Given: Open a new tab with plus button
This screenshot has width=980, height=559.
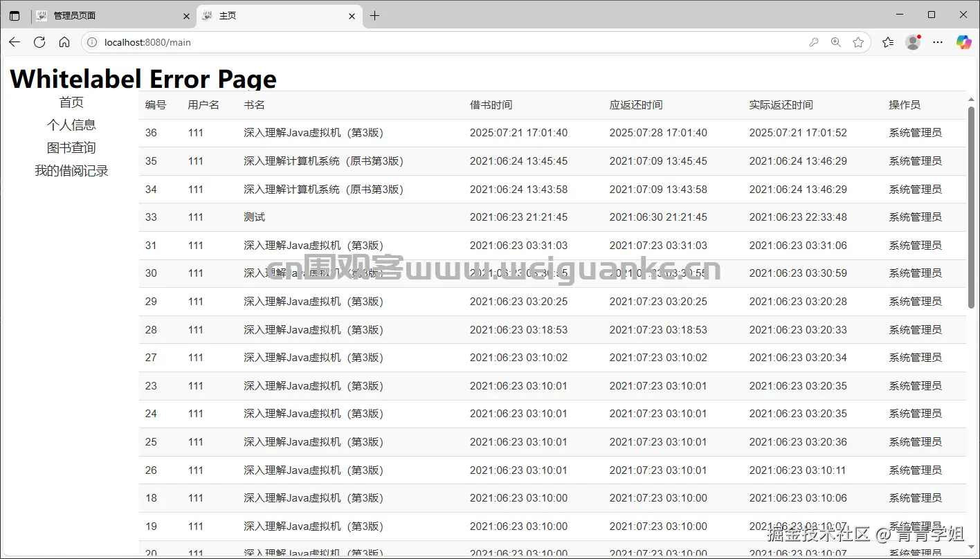Looking at the screenshot, I should 374,15.
